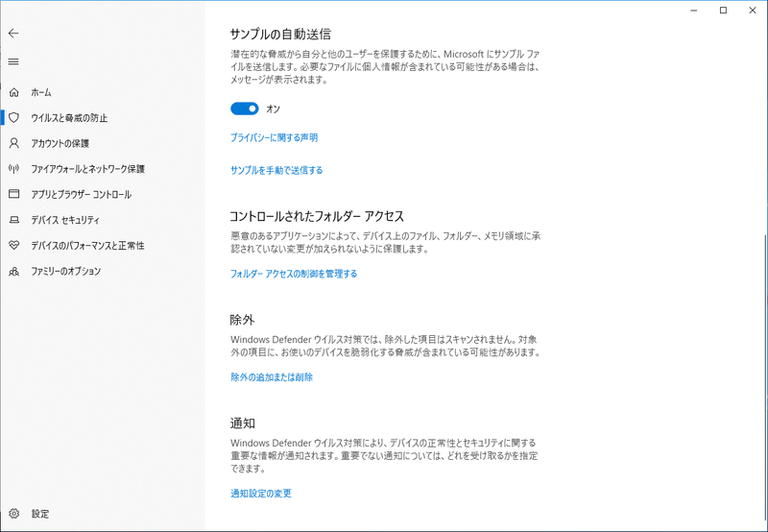Viewport: 768px width, 532px height.
Task: Click the antenna icon for ファイアウォールとネットワーク保護
Action: [14, 168]
